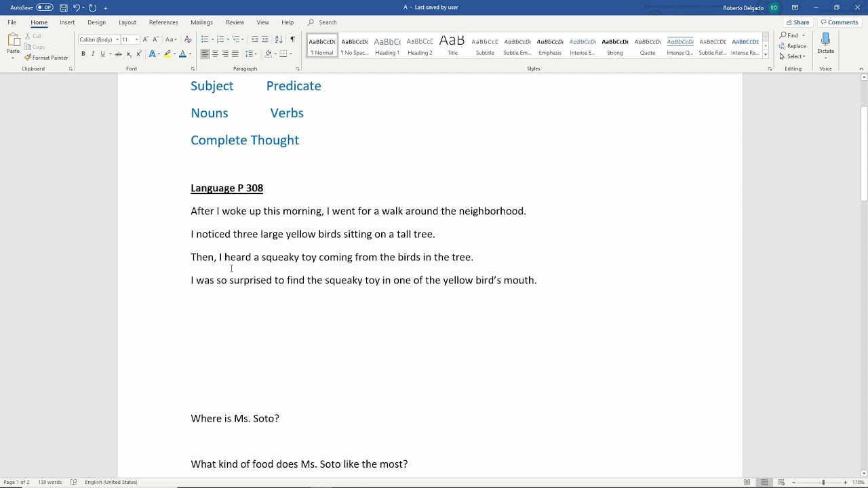
Task: Toggle AutoSave on
Action: 45,7
